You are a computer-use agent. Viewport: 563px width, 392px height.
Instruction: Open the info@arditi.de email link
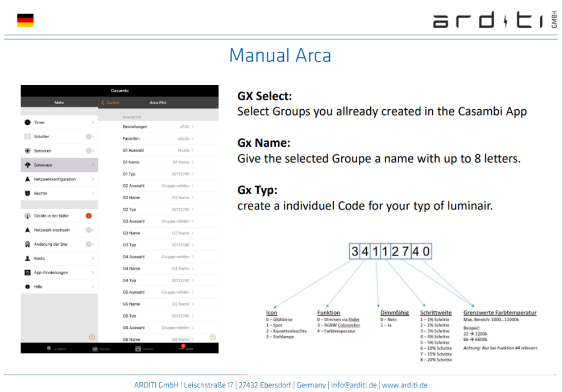[x=354, y=385]
